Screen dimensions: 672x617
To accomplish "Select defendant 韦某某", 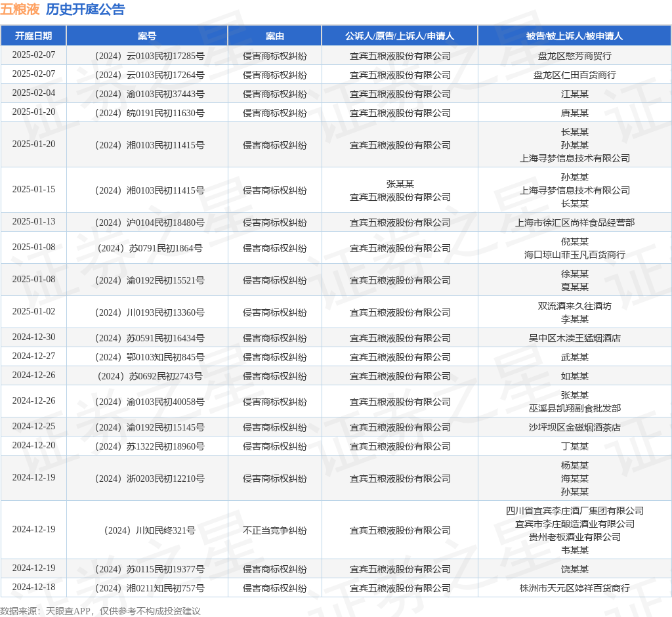I will click(x=575, y=550).
